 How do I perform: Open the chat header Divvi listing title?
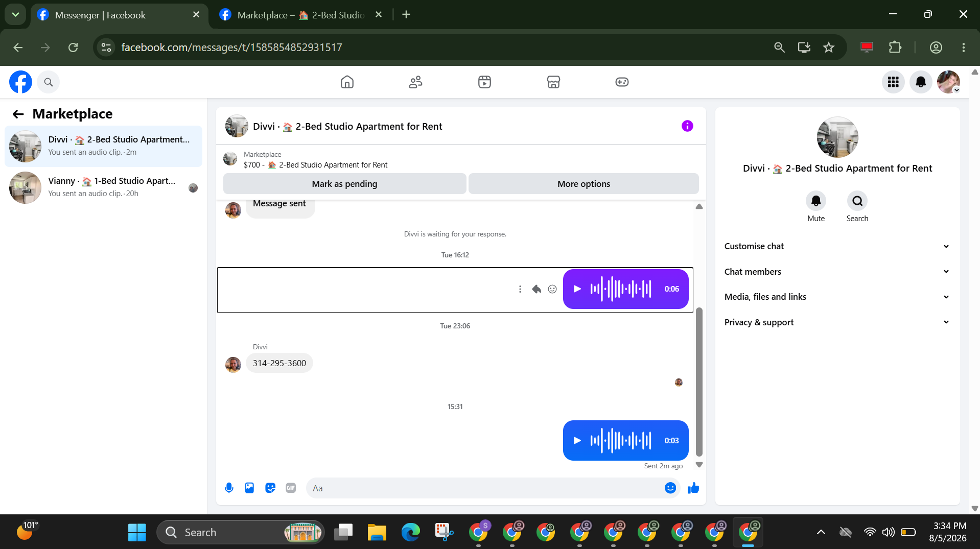tap(347, 127)
